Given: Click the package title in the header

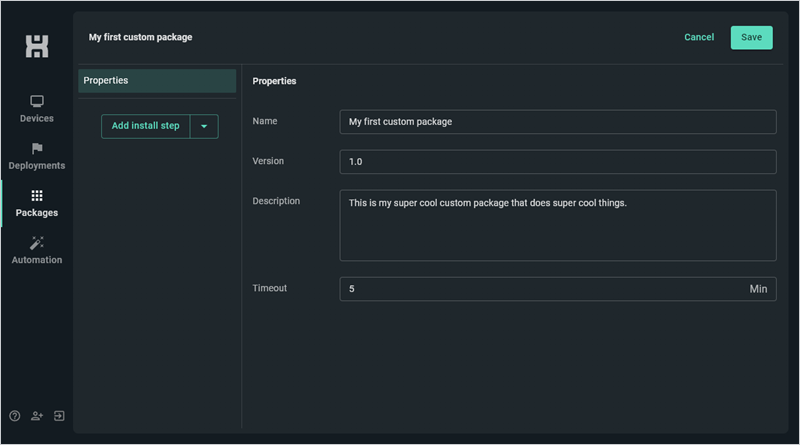Looking at the screenshot, I should pyautogui.click(x=140, y=38).
